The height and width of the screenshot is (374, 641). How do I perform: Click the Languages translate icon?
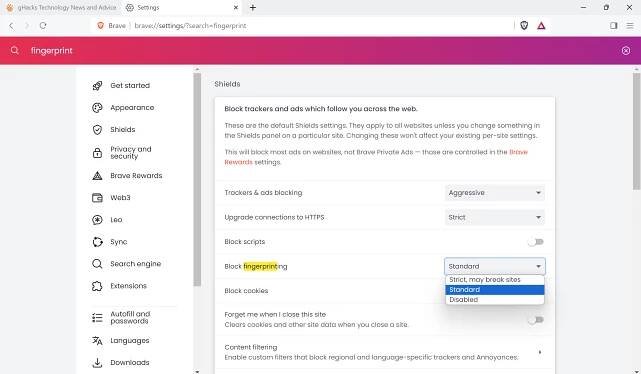pos(97,340)
